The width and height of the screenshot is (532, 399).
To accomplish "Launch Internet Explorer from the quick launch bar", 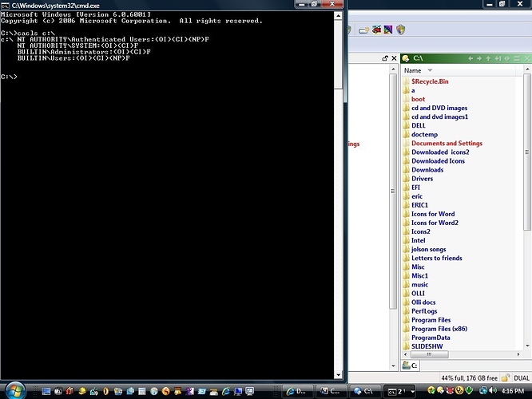I will pyautogui.click(x=225, y=392).
